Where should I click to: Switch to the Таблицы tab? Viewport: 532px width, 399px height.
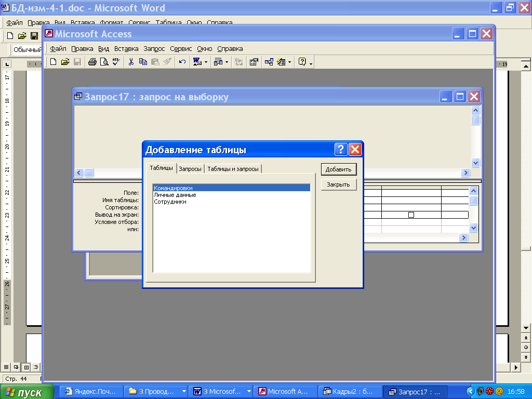coord(161,168)
